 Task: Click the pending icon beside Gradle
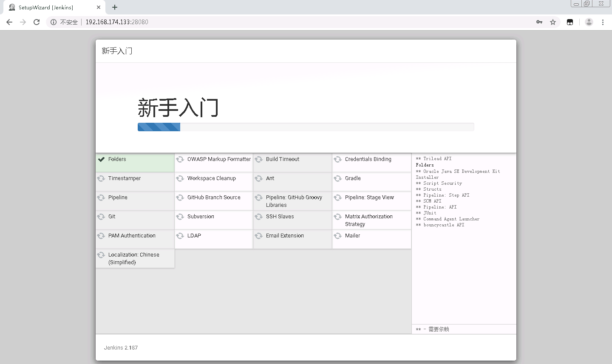(338, 178)
